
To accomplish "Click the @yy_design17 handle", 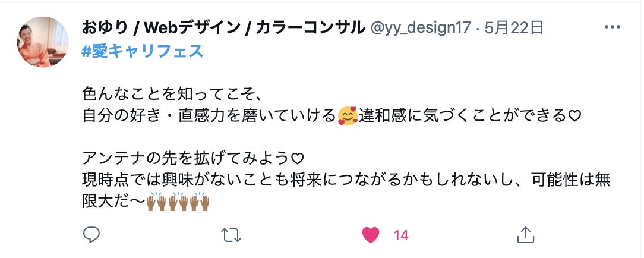I will tap(421, 27).
